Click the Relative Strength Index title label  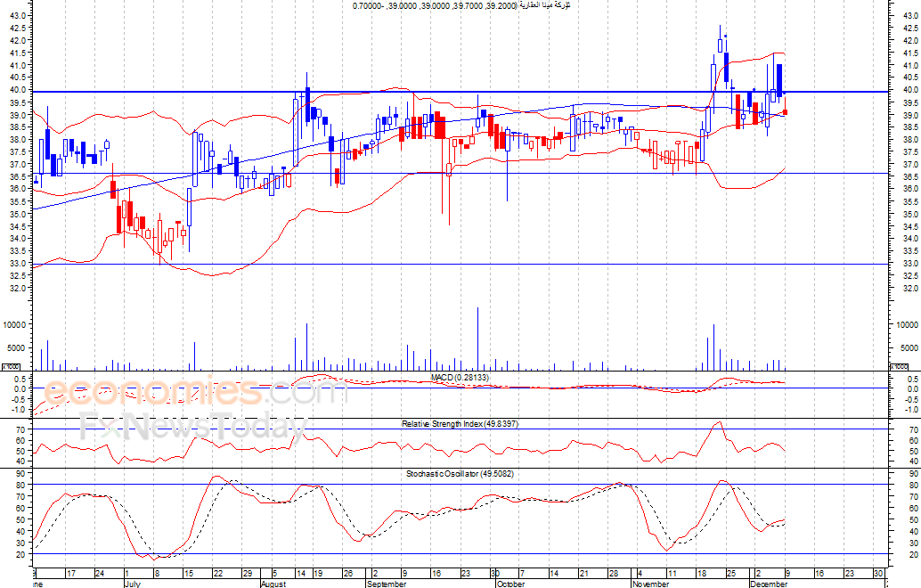coord(460,423)
